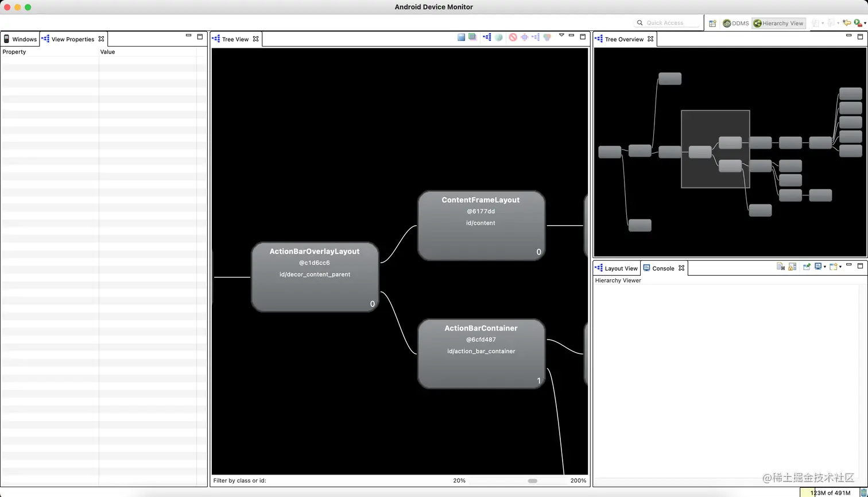The height and width of the screenshot is (497, 868).
Task: Click the 123M of 491M heap status
Action: tap(829, 492)
